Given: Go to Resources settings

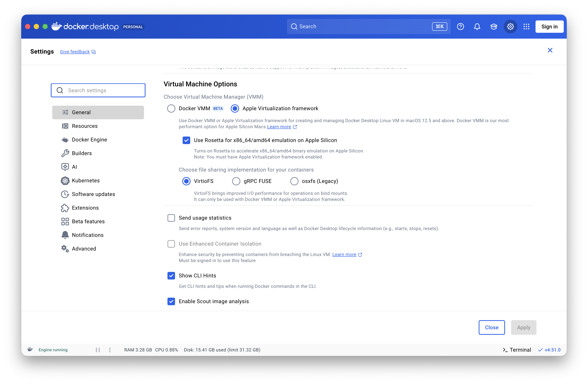Looking at the screenshot, I should pos(98,126).
